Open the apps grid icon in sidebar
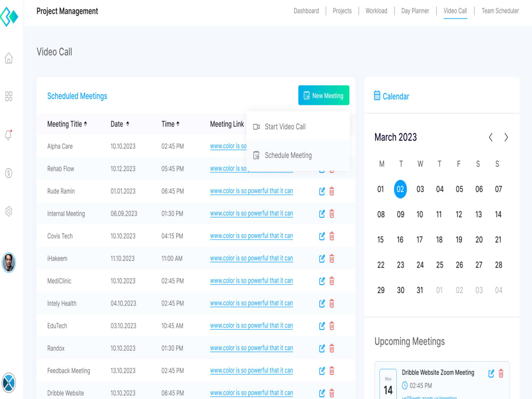 (x=9, y=96)
